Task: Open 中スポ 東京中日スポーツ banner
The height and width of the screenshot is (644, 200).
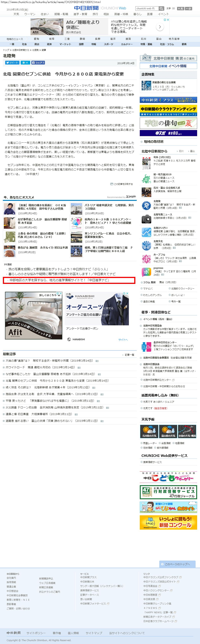Action: [x=168, y=133]
